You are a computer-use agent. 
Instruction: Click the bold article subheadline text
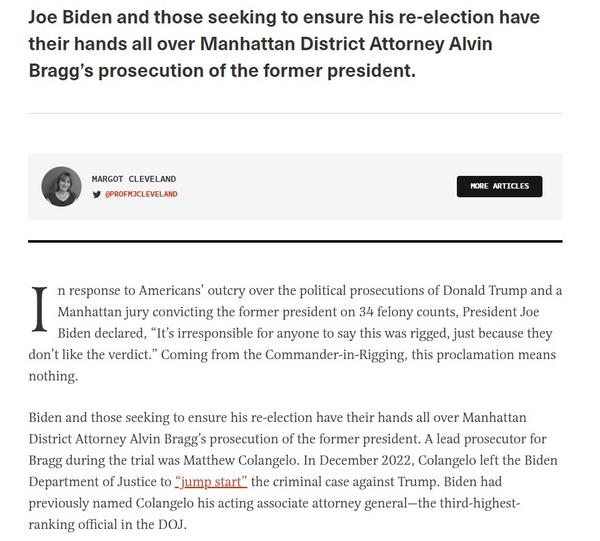click(284, 44)
